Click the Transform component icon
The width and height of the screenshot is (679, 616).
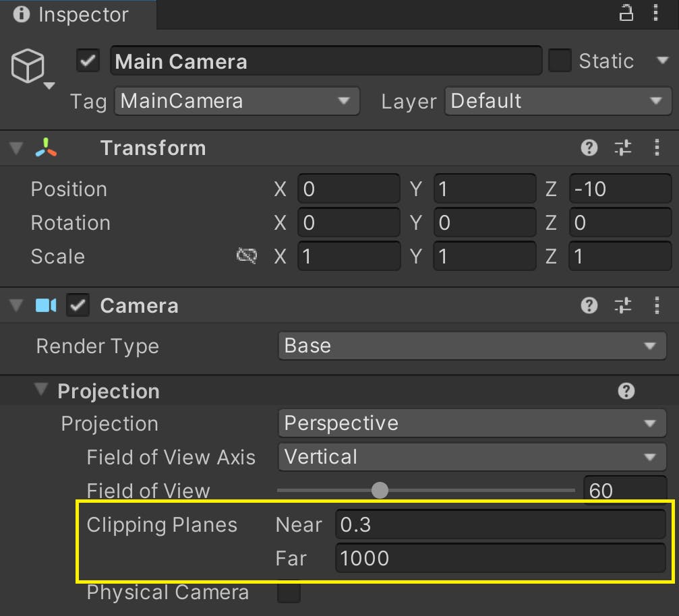click(x=46, y=148)
